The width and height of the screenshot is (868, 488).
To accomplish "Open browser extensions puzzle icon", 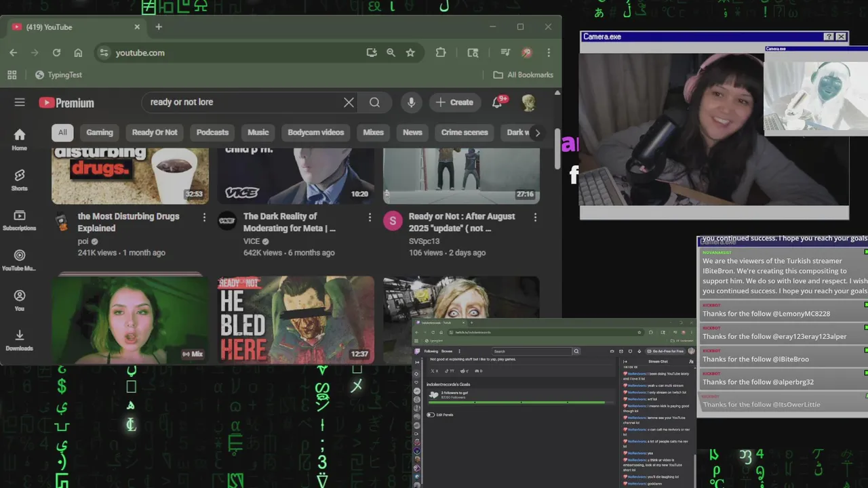I will click(441, 53).
